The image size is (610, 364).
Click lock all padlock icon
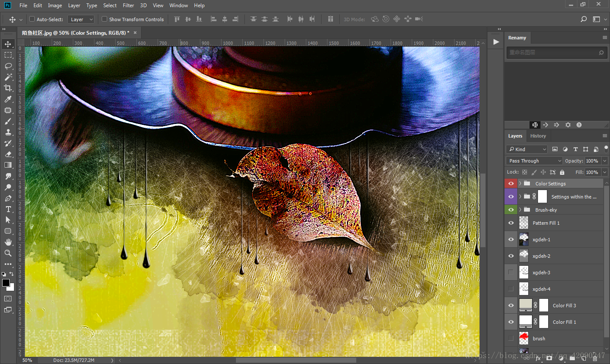point(562,172)
